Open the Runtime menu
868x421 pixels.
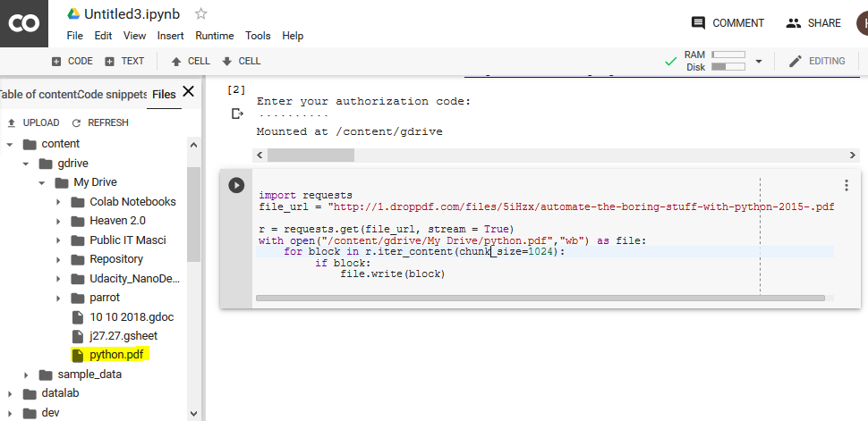214,36
